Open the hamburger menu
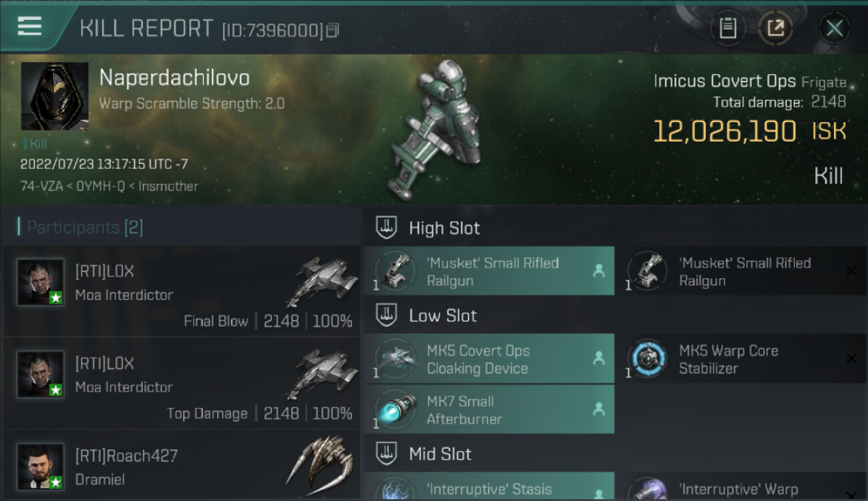868x501 pixels. click(29, 27)
